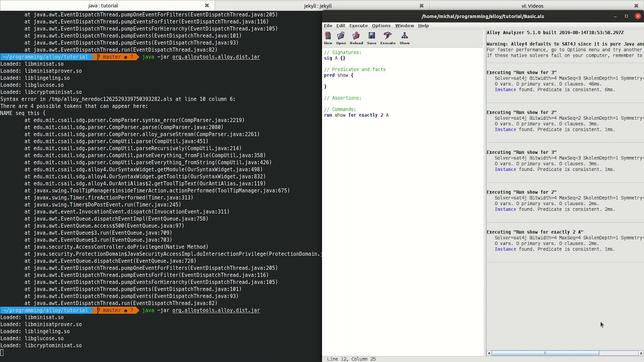Click the 'Line 12, Column 25' status bar text
The height and width of the screenshot is (362, 644).
[351, 359]
